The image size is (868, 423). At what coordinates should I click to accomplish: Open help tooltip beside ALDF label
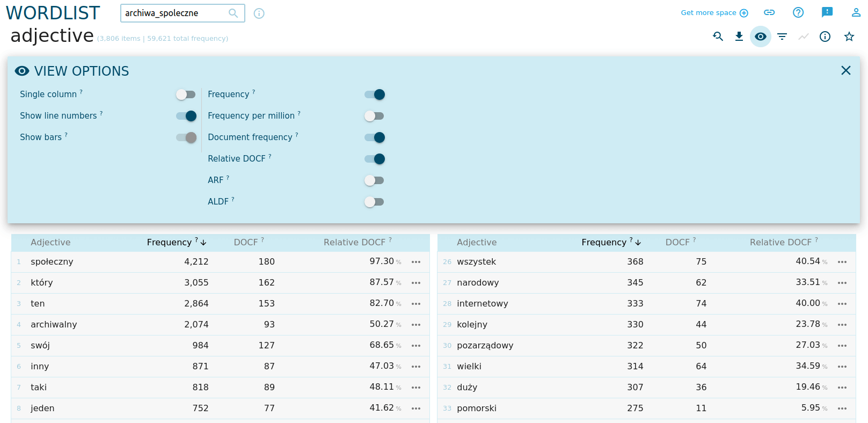[x=233, y=199]
